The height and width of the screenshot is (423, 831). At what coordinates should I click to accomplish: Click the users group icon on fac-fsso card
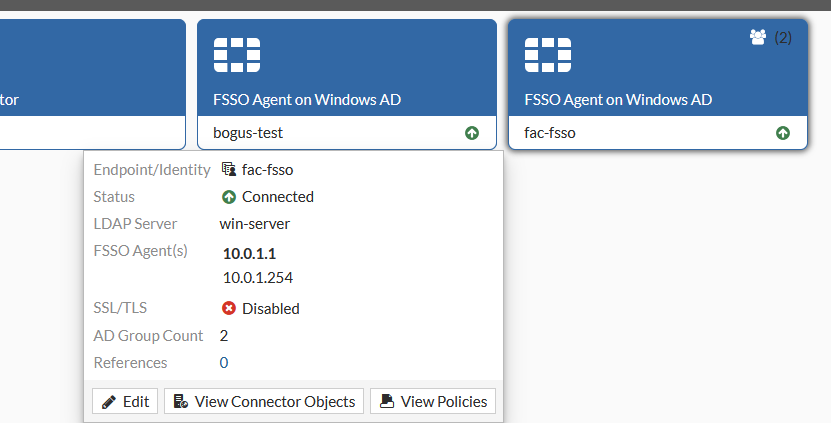pyautogui.click(x=758, y=37)
